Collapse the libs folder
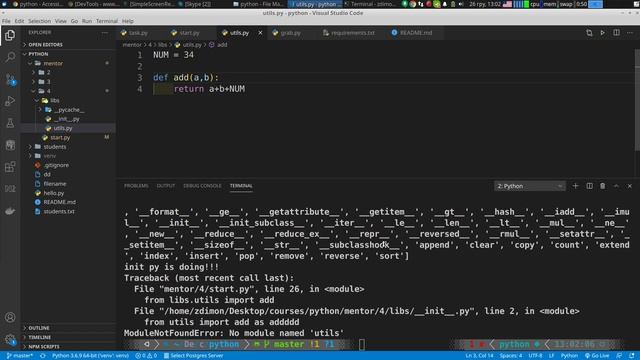Screen dimensions: 640x360 (54, 100)
